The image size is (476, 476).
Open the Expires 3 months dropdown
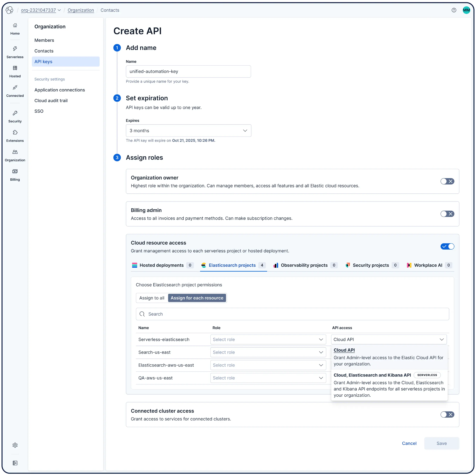[188, 131]
